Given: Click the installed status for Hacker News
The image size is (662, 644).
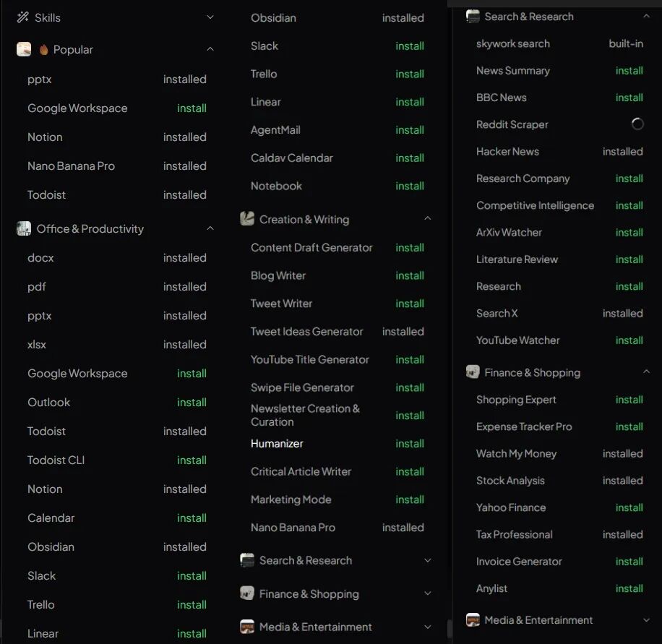Looking at the screenshot, I should (x=622, y=152).
